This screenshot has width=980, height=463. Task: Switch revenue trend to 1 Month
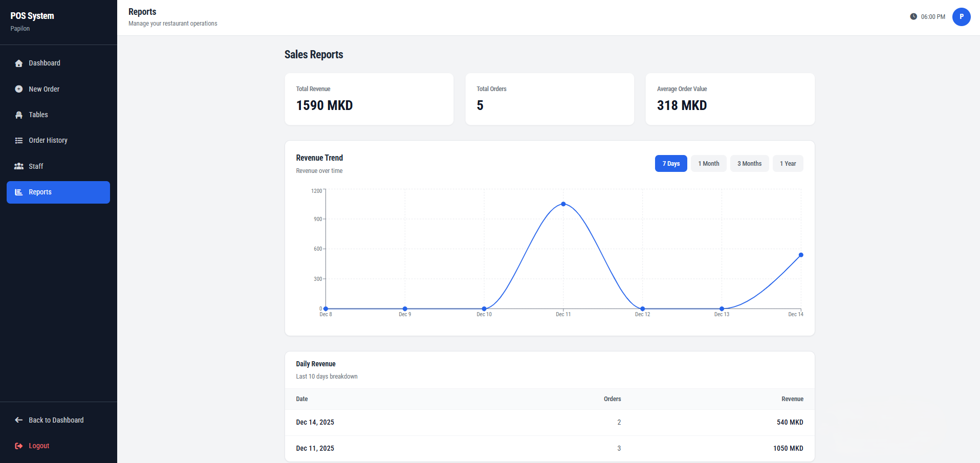(709, 164)
